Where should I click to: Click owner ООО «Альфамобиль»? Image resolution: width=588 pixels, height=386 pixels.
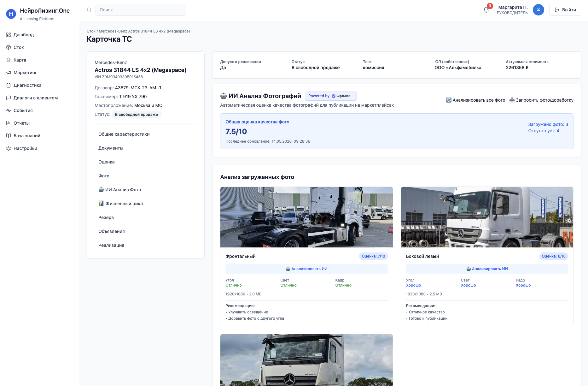click(x=458, y=68)
